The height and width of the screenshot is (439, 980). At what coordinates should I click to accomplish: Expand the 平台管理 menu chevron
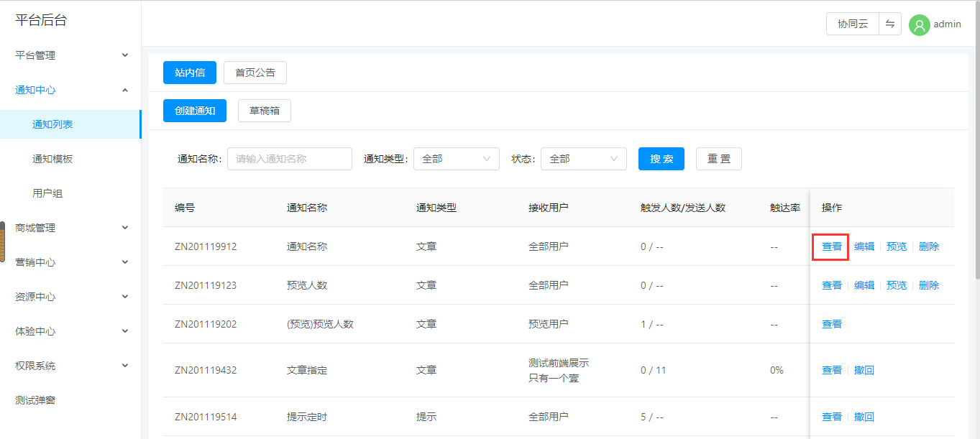coord(125,55)
